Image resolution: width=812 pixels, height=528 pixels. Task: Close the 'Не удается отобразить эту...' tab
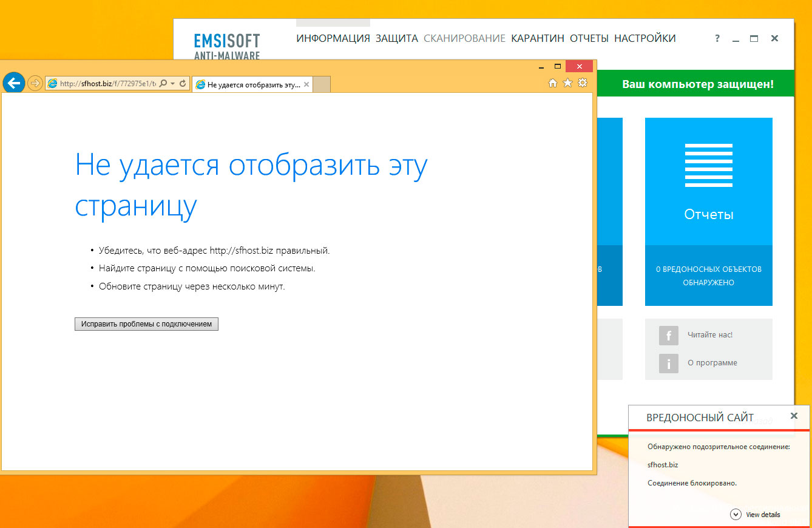pyautogui.click(x=306, y=84)
